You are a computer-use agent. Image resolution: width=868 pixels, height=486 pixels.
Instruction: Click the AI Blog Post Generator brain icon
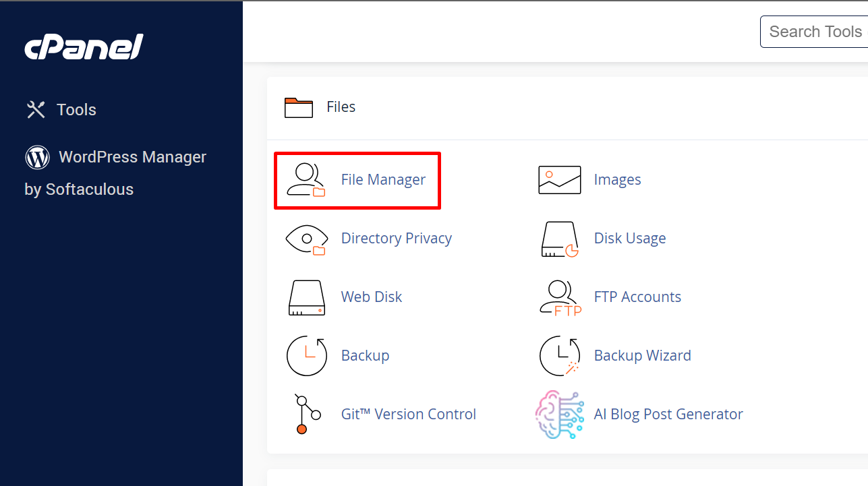coord(560,415)
